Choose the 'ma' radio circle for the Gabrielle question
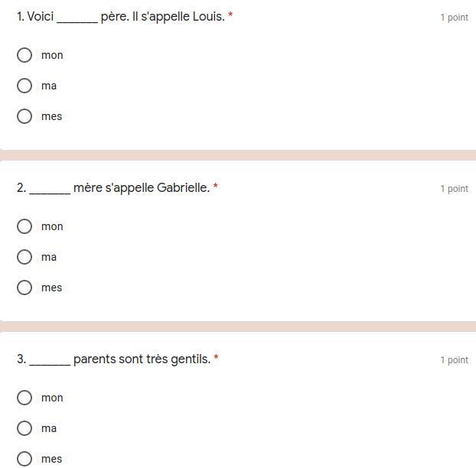This screenshot has width=476, height=468. click(24, 257)
